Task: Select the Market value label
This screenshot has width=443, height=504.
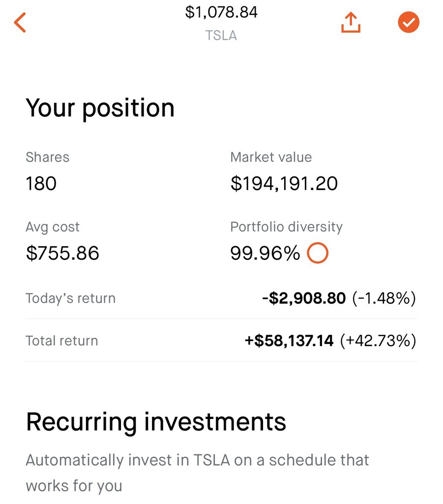Action: click(271, 157)
